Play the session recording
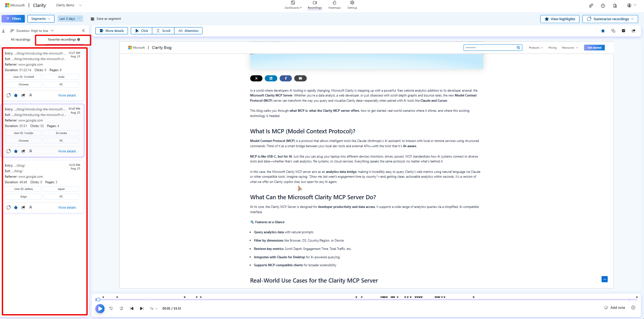Screen dimensions: 644x319 tap(100, 309)
